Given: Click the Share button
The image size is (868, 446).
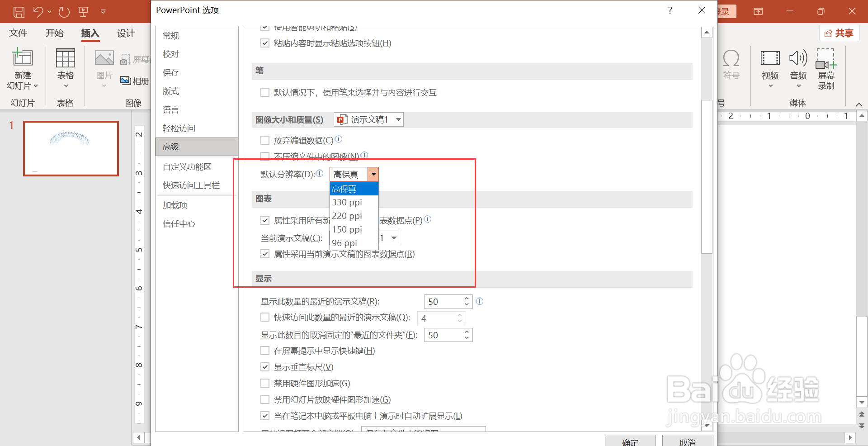Looking at the screenshot, I should pyautogui.click(x=839, y=33).
